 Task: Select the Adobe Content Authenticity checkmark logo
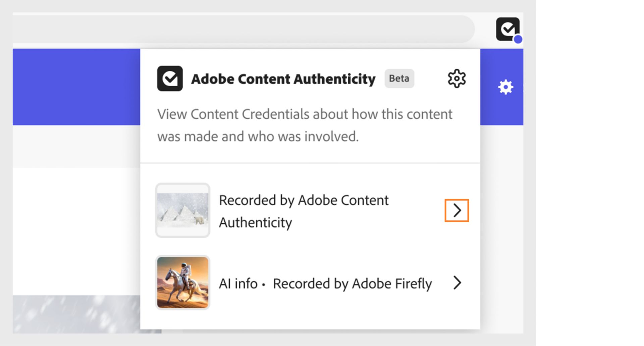point(170,79)
